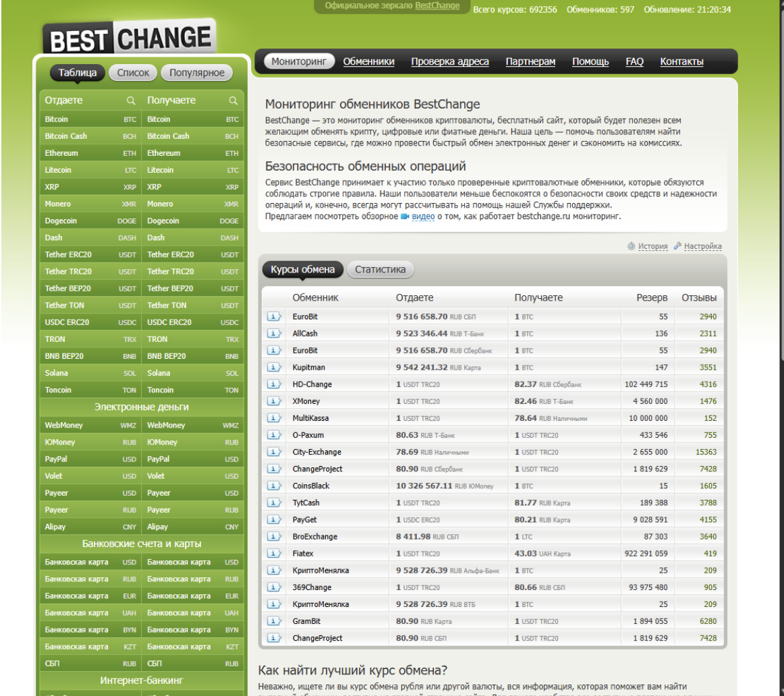Click the Настройка wrench icon
The height and width of the screenshot is (696, 784).
point(677,245)
